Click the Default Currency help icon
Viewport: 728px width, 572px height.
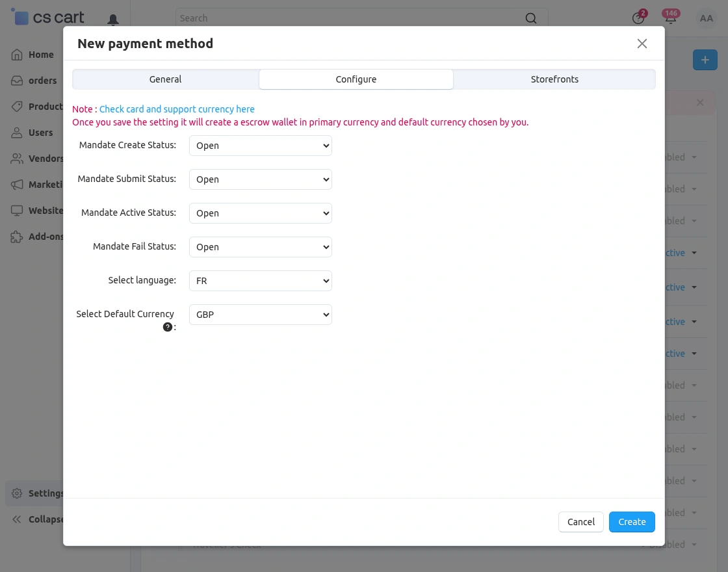pyautogui.click(x=168, y=328)
